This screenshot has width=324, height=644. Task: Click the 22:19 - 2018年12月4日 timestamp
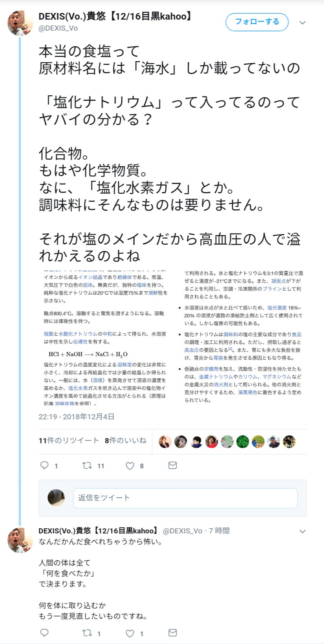pyautogui.click(x=77, y=417)
